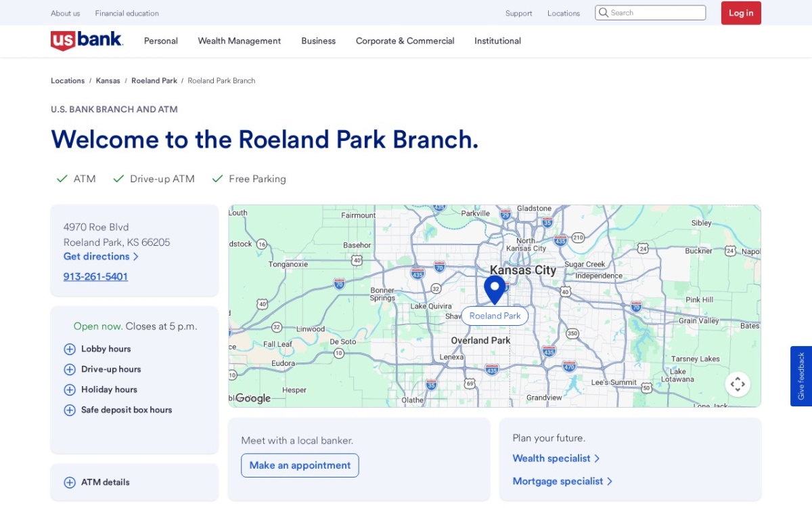The width and height of the screenshot is (812, 508).
Task: Click the U.S. Bank logo
Action: [x=87, y=41]
